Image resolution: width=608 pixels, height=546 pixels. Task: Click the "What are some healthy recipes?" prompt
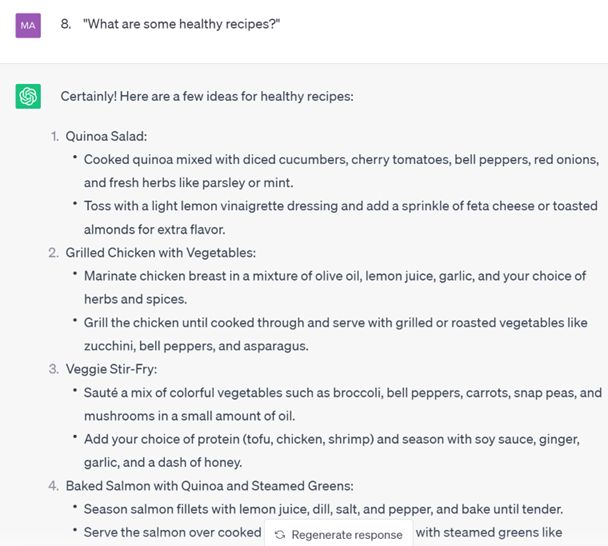coord(181,24)
